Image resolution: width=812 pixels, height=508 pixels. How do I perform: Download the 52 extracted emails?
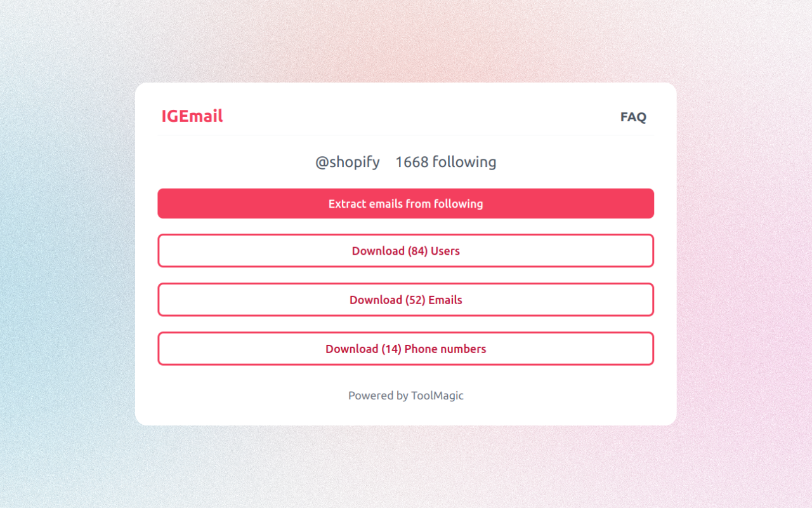[405, 299]
